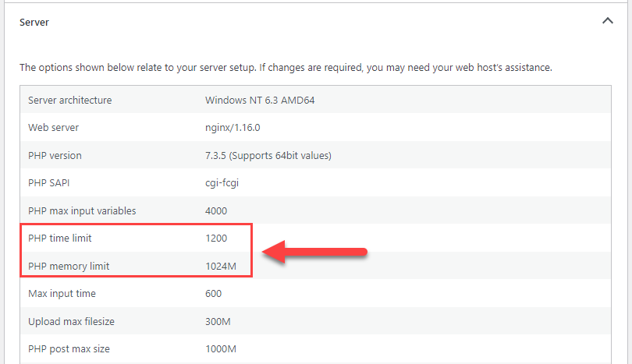Screen dimensions: 632x364
Task: Select the 'PHP memory limit' label
Action: (69, 266)
